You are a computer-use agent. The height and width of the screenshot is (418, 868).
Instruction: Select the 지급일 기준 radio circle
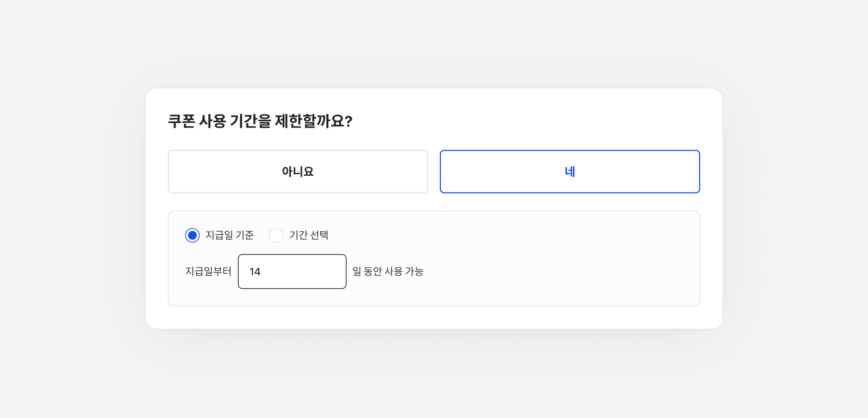[x=192, y=235]
